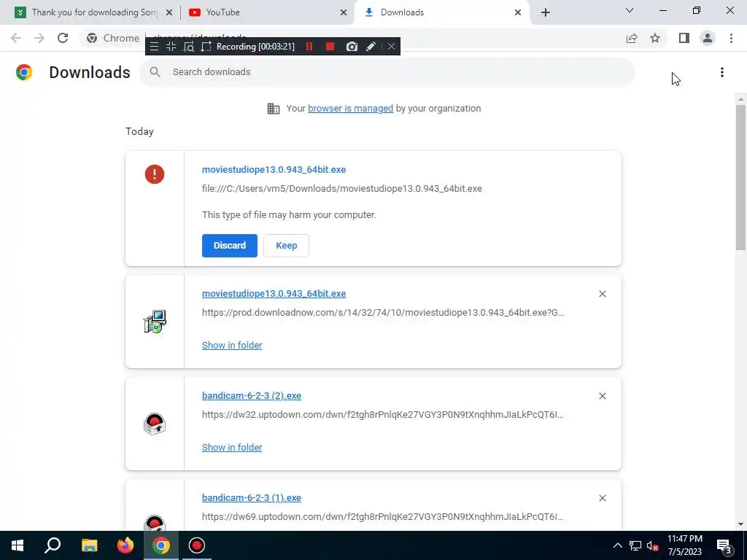Screen dimensions: 747x560
Task: Open a new tab
Action: tap(546, 12)
